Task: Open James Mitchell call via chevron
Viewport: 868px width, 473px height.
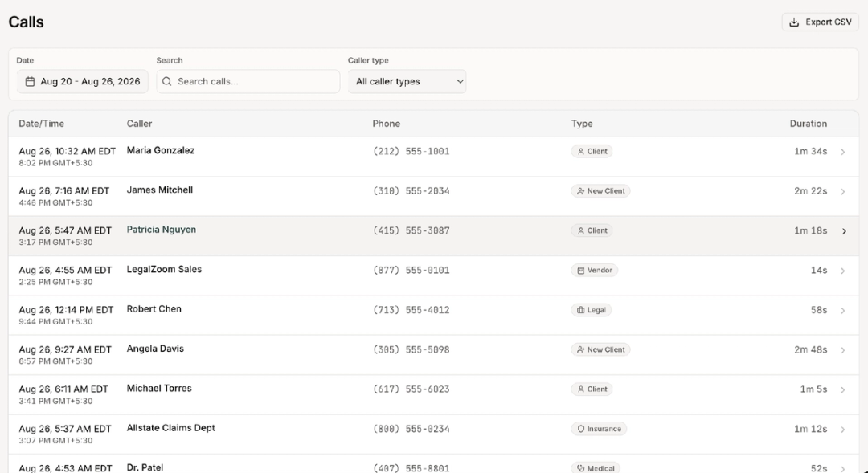Action: point(843,191)
